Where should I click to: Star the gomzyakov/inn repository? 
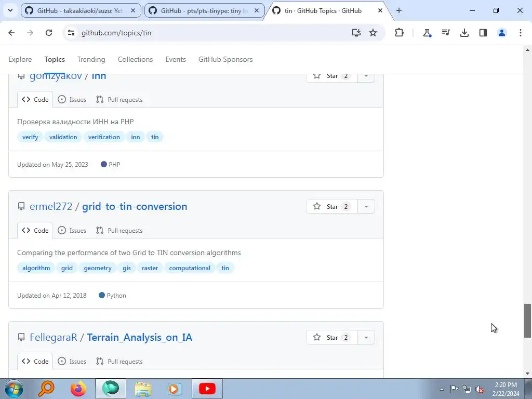click(x=332, y=78)
